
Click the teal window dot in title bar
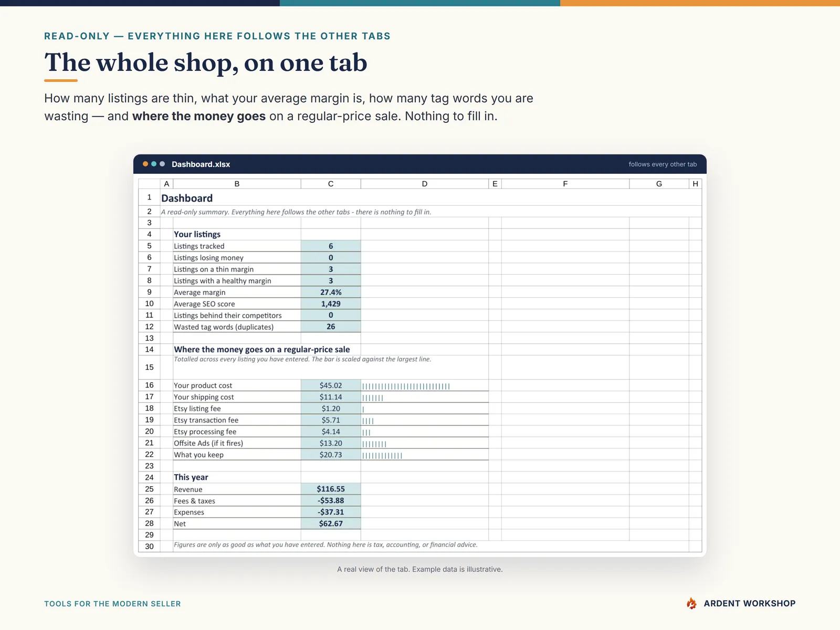154,164
